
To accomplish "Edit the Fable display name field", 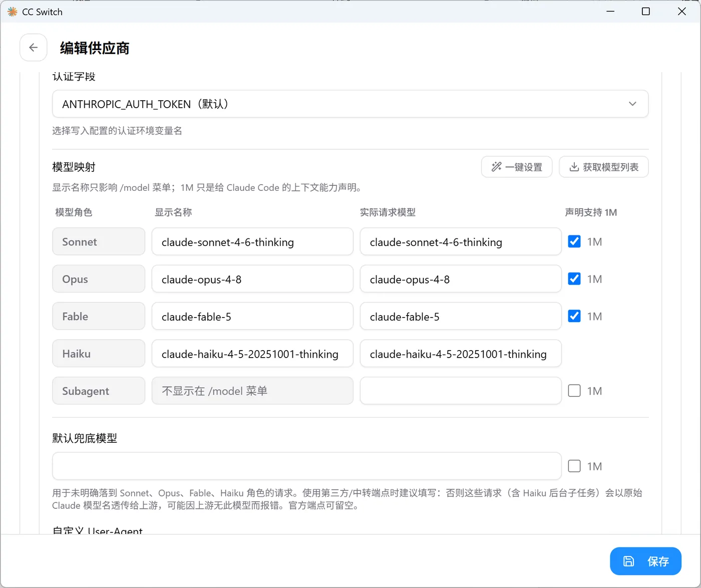I will pyautogui.click(x=252, y=317).
